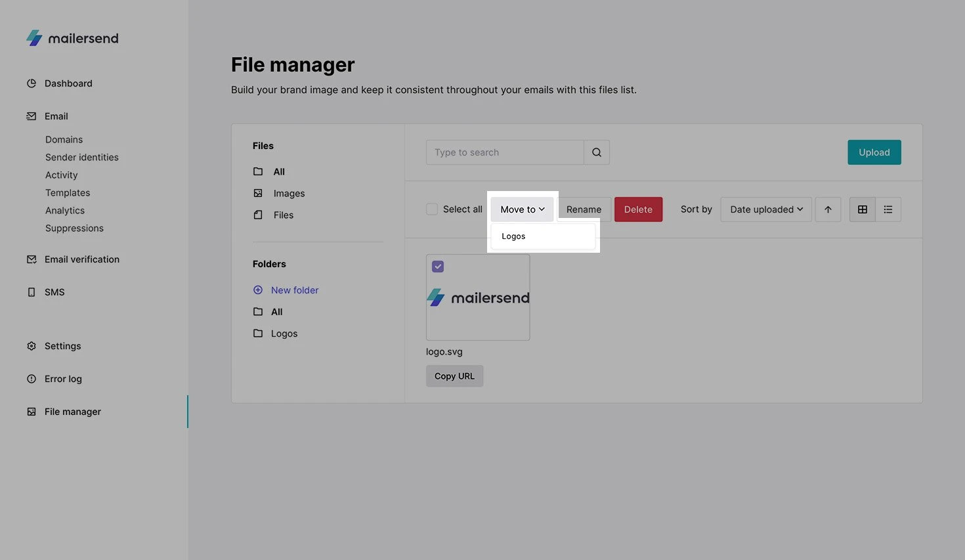Image resolution: width=965 pixels, height=560 pixels.
Task: Open the Date uploaded sort dropdown
Action: (x=765, y=209)
